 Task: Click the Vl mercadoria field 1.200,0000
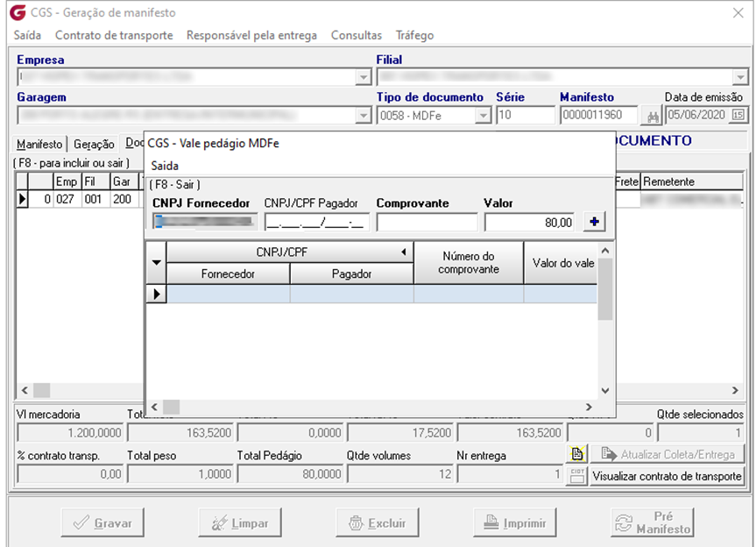tap(70, 433)
